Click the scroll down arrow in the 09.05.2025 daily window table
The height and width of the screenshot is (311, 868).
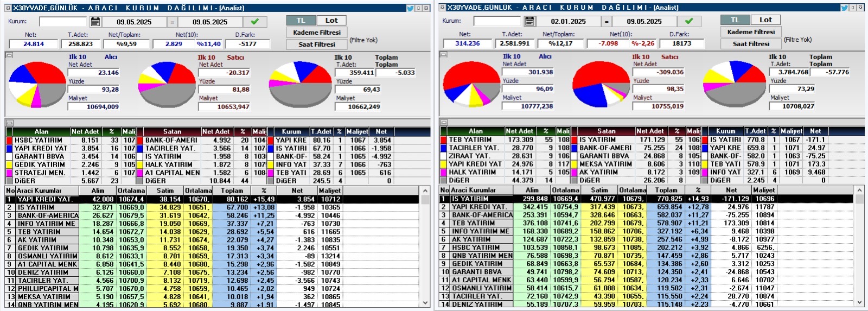(x=425, y=303)
